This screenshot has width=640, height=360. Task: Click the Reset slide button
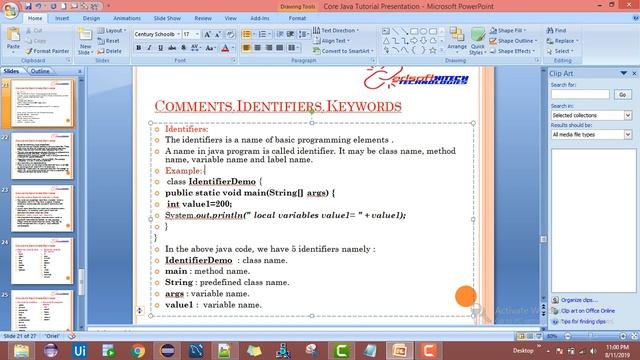(x=109, y=41)
